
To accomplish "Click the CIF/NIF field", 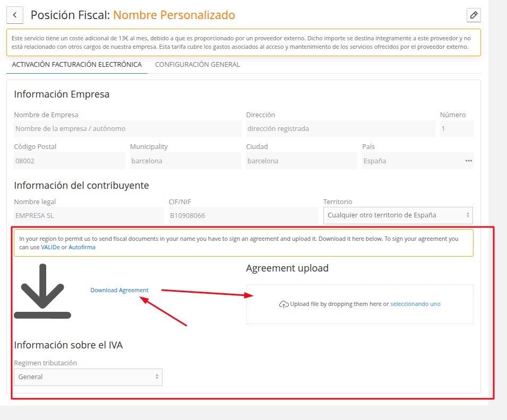I will click(x=244, y=215).
